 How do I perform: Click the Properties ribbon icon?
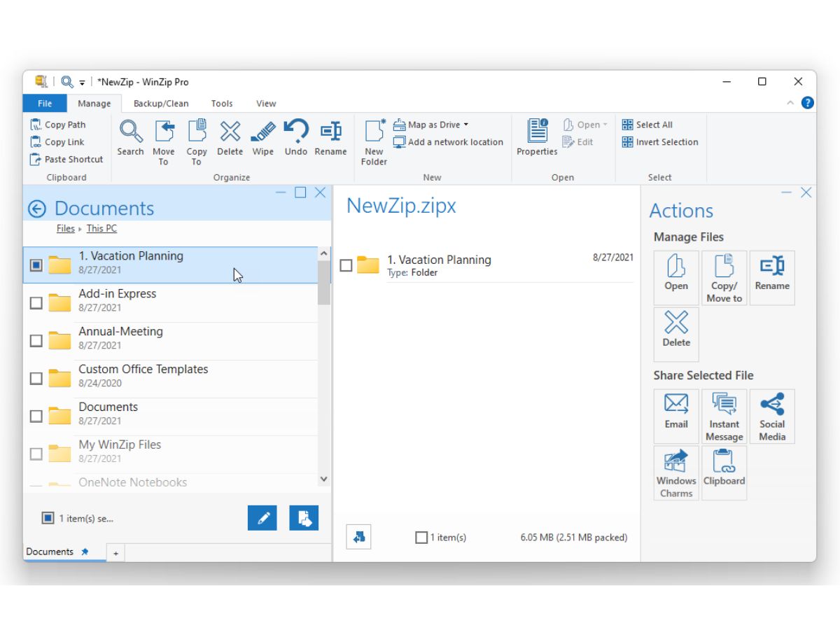point(537,138)
